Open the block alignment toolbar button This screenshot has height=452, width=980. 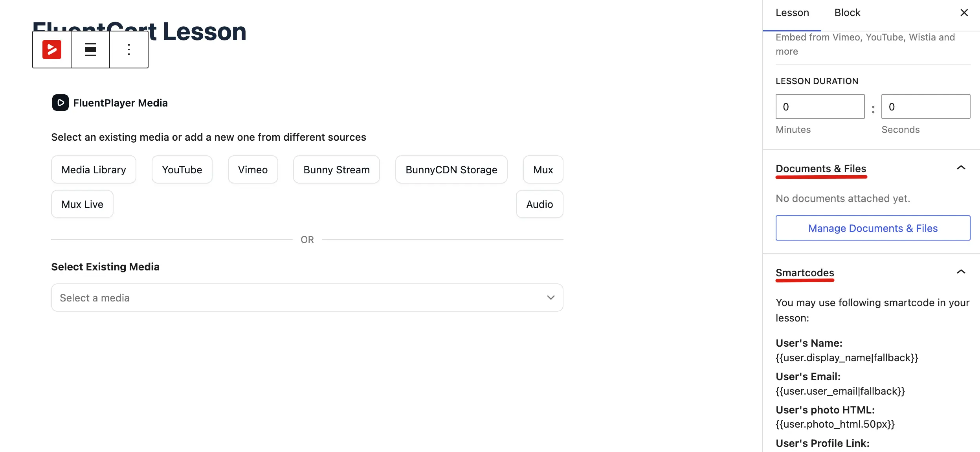(90, 50)
